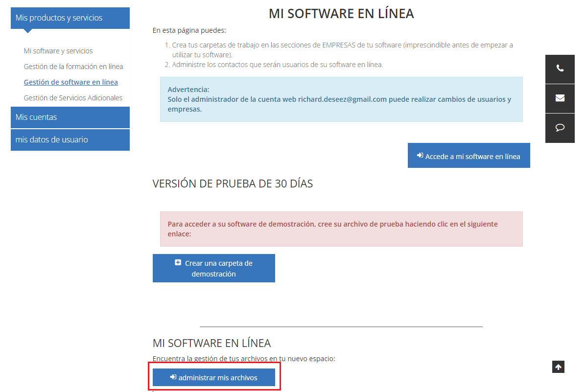Click the page title MI SOFTWARE EN LÍNEA
586x392 pixels.
(x=341, y=14)
